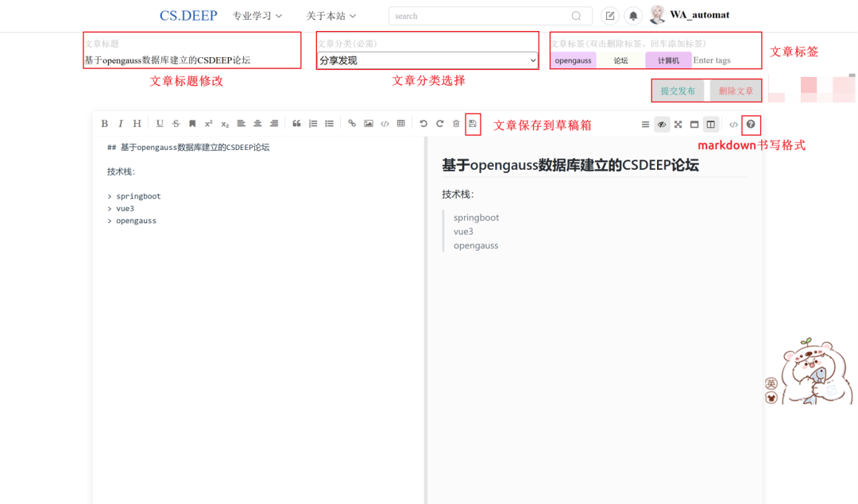Click the '技术栈:' line in editor pane
858x504 pixels.
(x=121, y=171)
